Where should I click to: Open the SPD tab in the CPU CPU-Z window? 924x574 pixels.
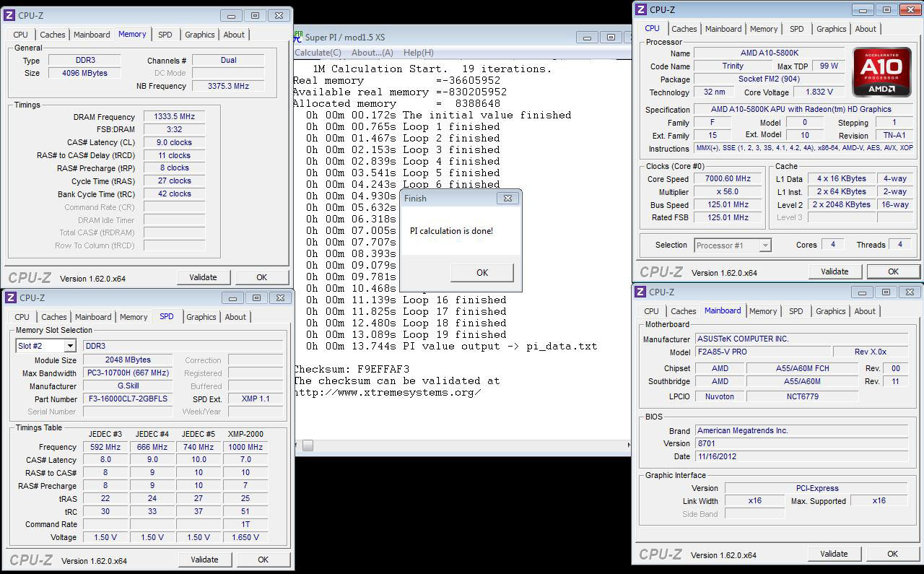[797, 29]
